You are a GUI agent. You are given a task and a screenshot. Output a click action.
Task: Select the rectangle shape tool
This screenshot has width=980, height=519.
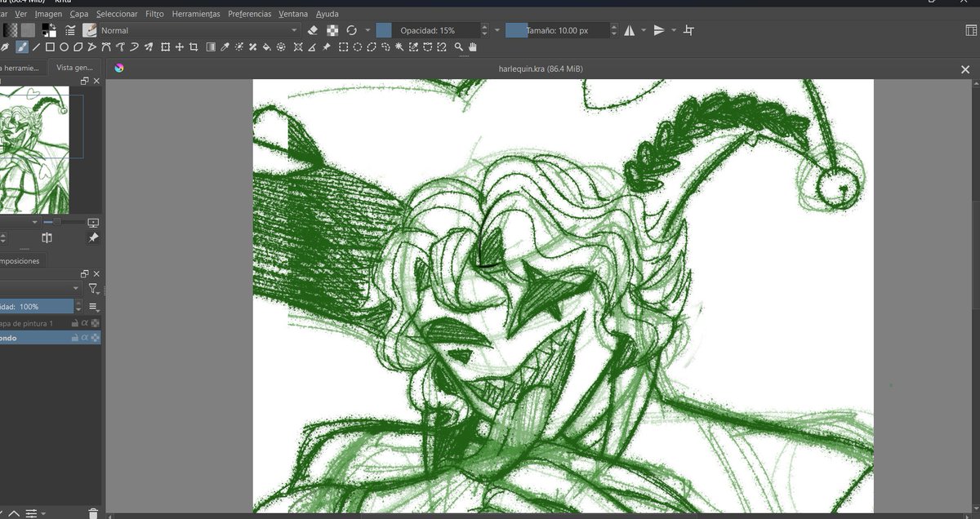pyautogui.click(x=50, y=47)
